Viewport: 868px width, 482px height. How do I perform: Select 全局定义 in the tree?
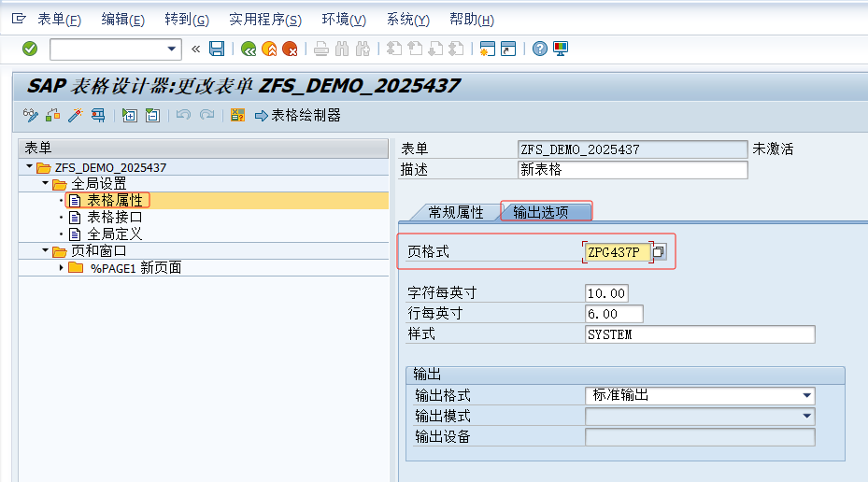tap(115, 234)
